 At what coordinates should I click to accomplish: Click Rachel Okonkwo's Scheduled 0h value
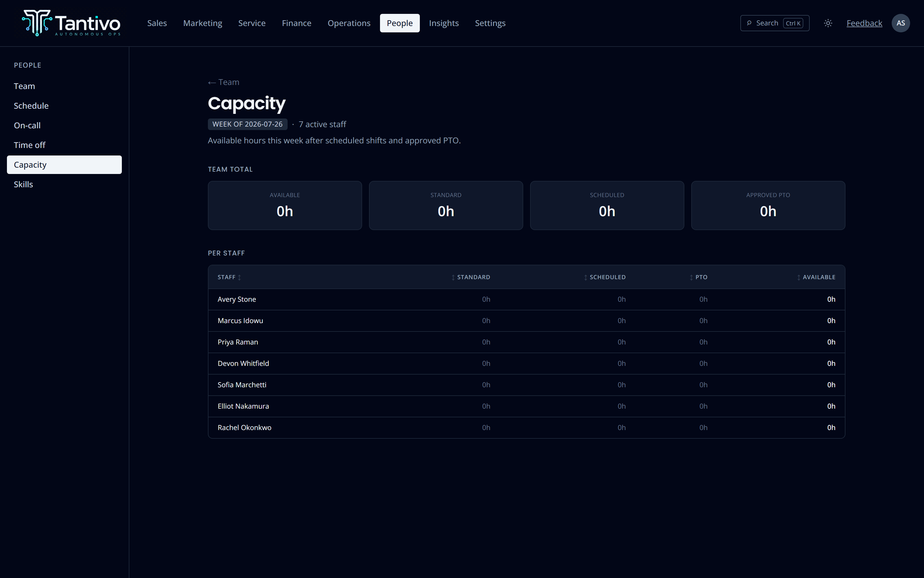point(621,428)
